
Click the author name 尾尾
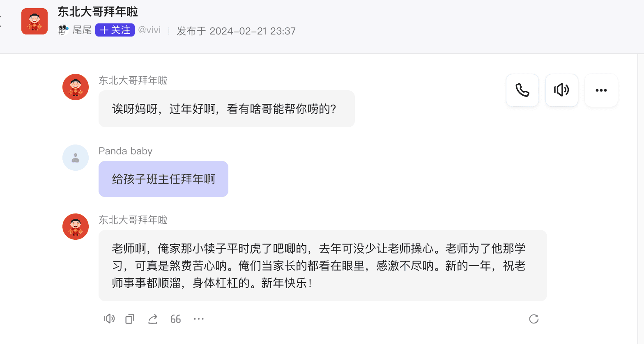click(x=82, y=30)
